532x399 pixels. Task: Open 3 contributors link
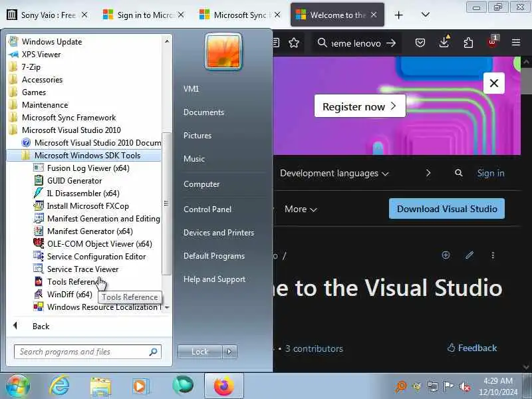tap(314, 348)
